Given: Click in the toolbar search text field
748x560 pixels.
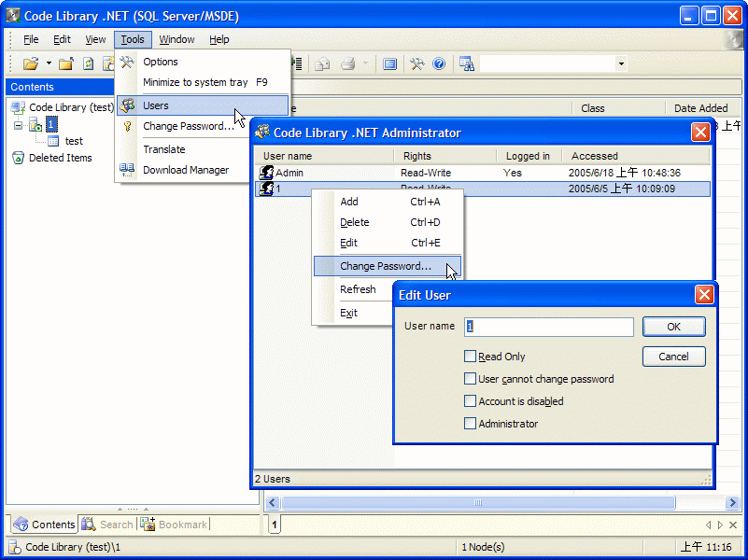Looking at the screenshot, I should (x=547, y=63).
